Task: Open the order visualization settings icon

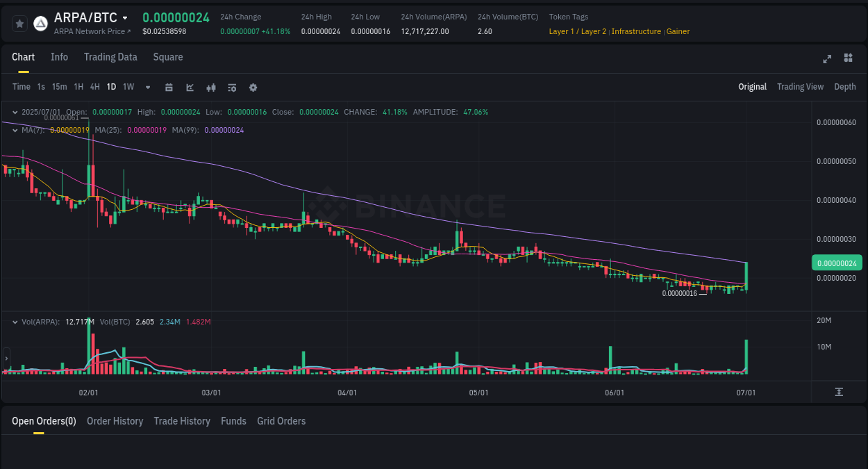Action: 232,87
